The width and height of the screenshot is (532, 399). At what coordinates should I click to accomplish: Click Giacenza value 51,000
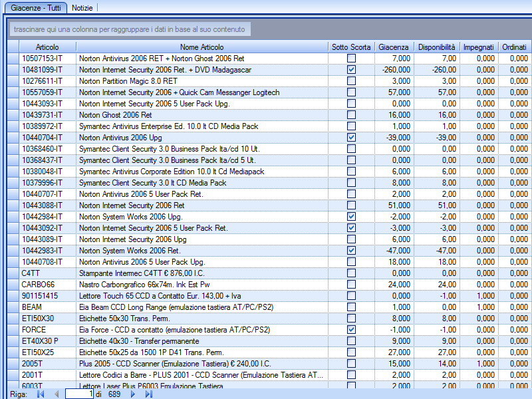pyautogui.click(x=400, y=205)
